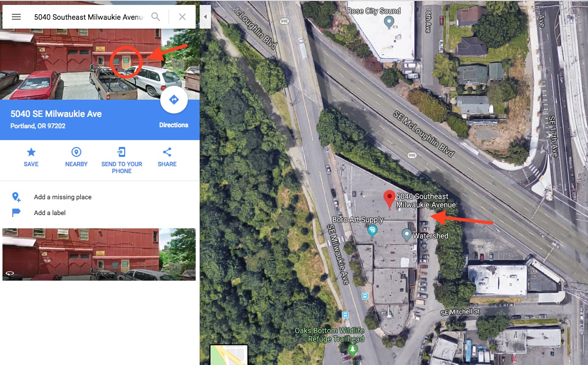Toggle map view via bottom layer thumbnail
The image size is (588, 365).
pos(229,355)
